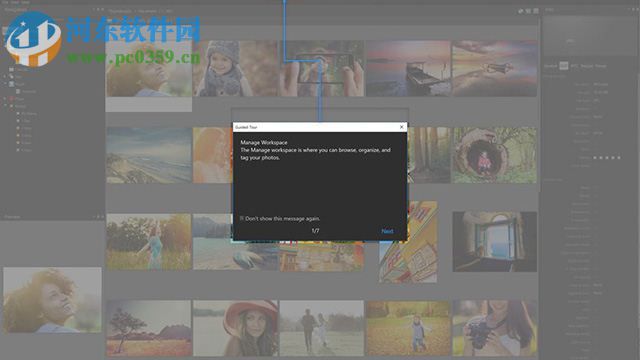Select the child in knit hat thumbnail
The image size is (640, 360).
tap(236, 69)
